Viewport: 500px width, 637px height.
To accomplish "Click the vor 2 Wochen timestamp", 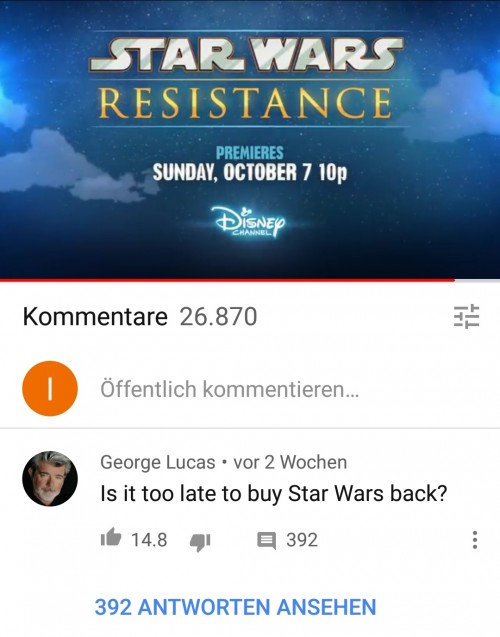I will point(290,462).
